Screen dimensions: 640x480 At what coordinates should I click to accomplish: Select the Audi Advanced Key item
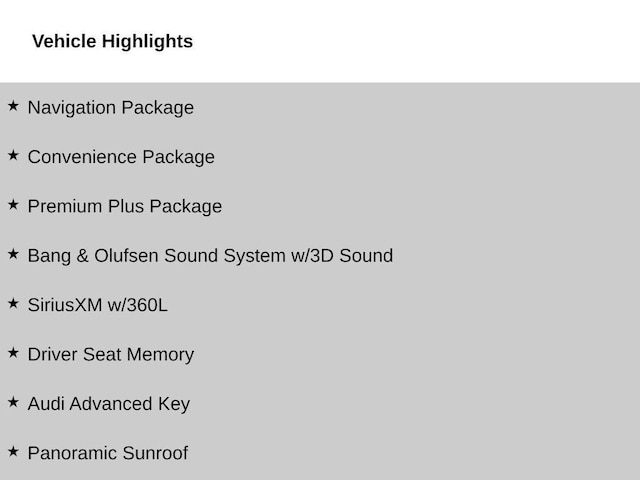pos(109,404)
